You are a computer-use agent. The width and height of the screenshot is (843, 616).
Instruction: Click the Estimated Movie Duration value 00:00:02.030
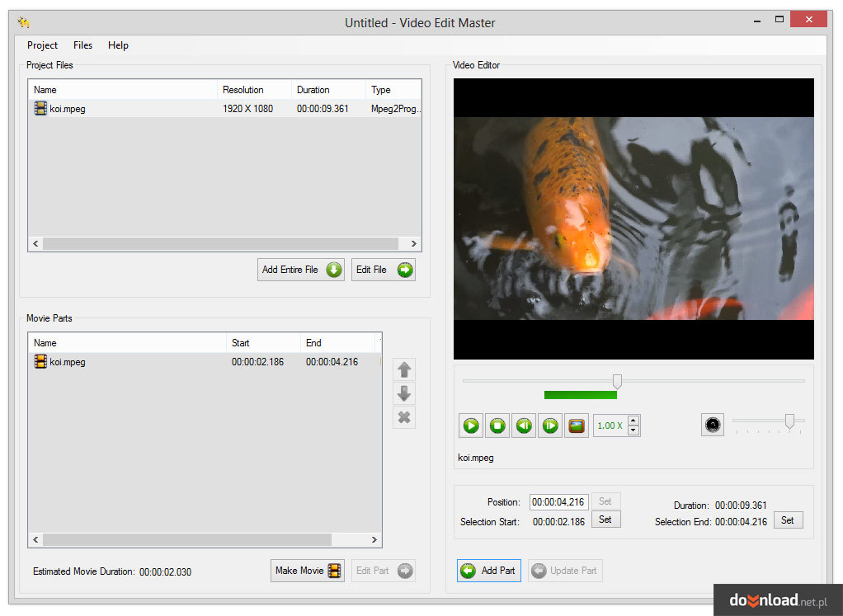point(165,572)
